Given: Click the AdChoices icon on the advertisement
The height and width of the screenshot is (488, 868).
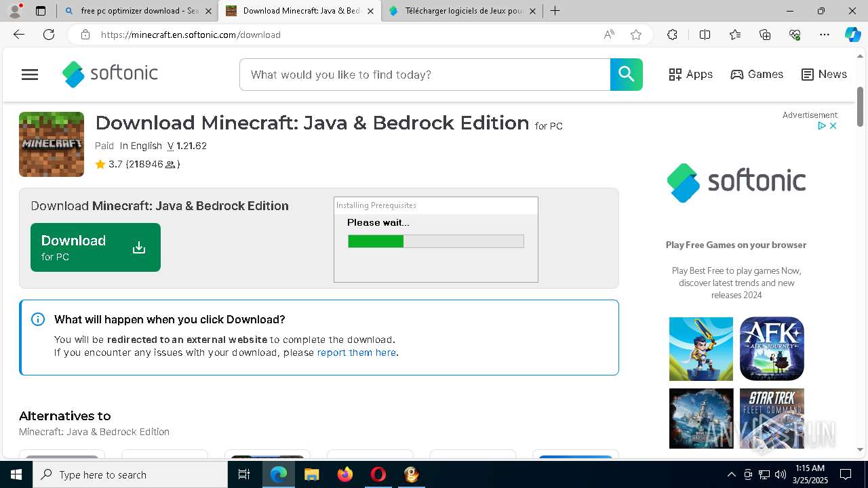Looking at the screenshot, I should coord(821,126).
